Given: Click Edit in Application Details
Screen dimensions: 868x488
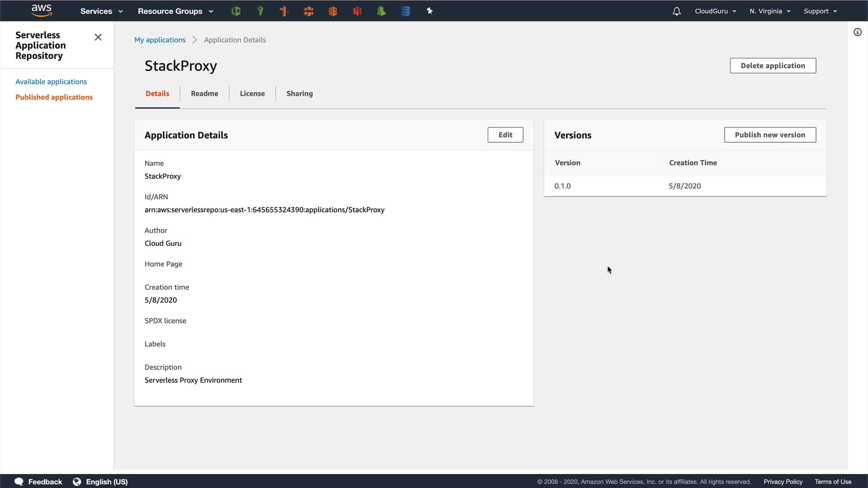Looking at the screenshot, I should coord(505,135).
